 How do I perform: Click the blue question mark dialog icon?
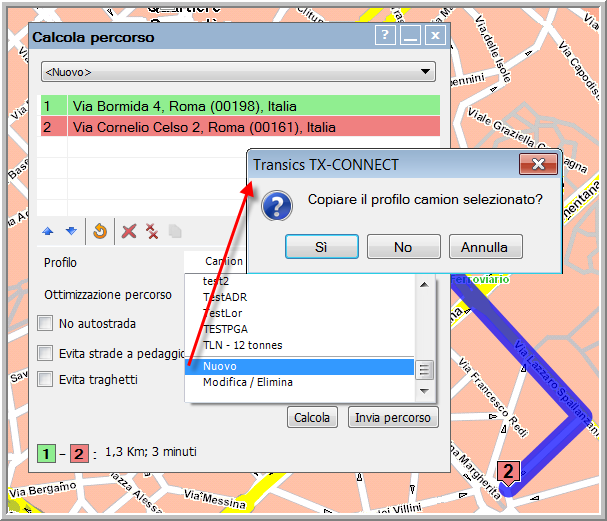tap(277, 206)
